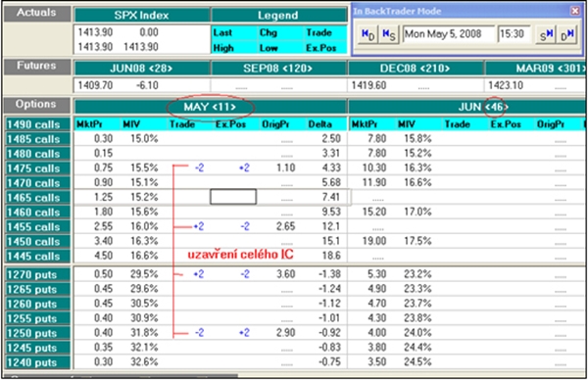Select the JUN <46> options expiry header
This screenshot has width=588, height=380.
[x=466, y=107]
